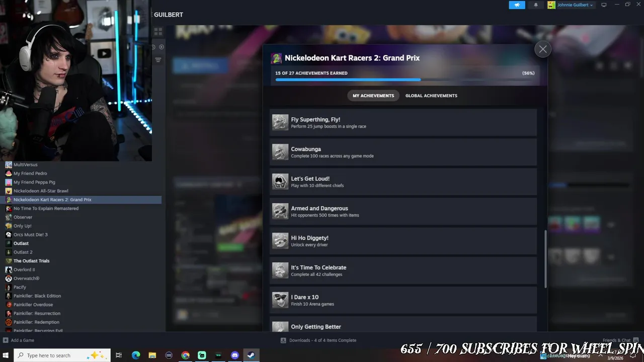Open the Windows Start menu
The height and width of the screenshot is (362, 644).
pos(6,355)
